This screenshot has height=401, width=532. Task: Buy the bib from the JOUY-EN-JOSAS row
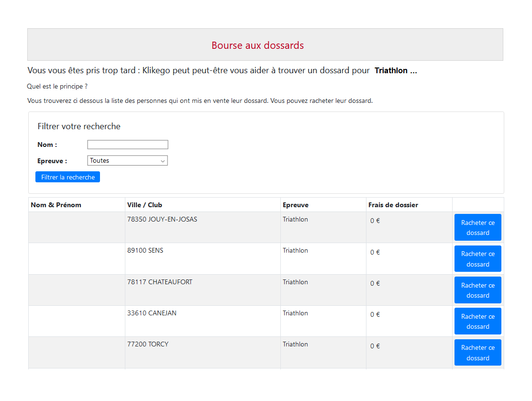477,227
